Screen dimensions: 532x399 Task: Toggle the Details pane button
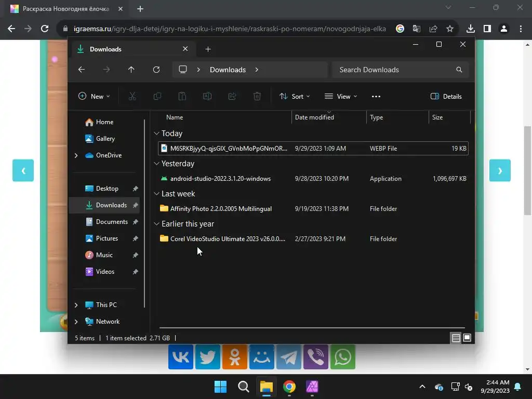[x=446, y=96]
